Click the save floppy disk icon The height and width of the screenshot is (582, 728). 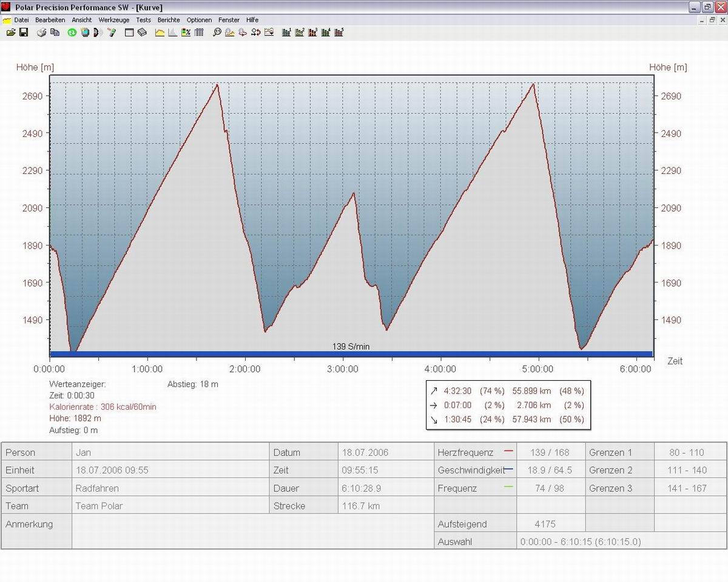pyautogui.click(x=24, y=32)
